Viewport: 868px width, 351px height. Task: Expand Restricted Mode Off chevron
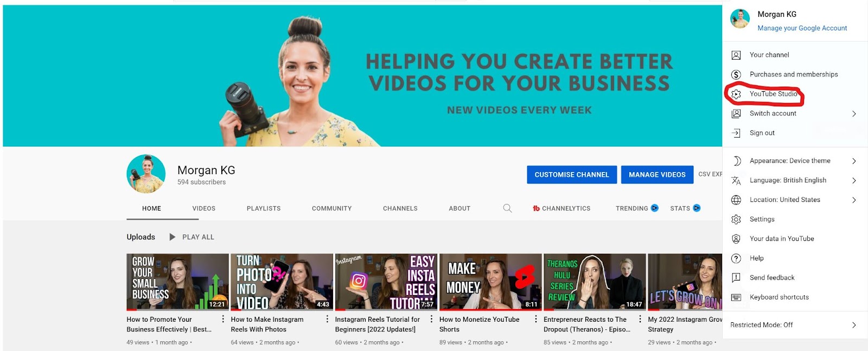854,325
